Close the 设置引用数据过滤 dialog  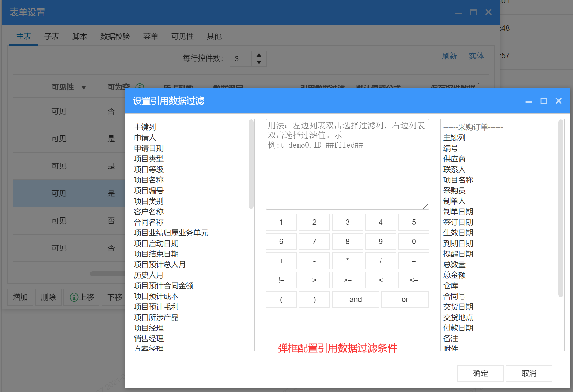click(559, 101)
